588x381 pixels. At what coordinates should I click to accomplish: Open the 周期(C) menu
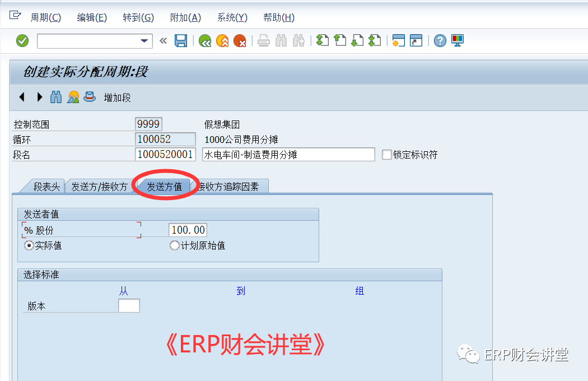(45, 17)
